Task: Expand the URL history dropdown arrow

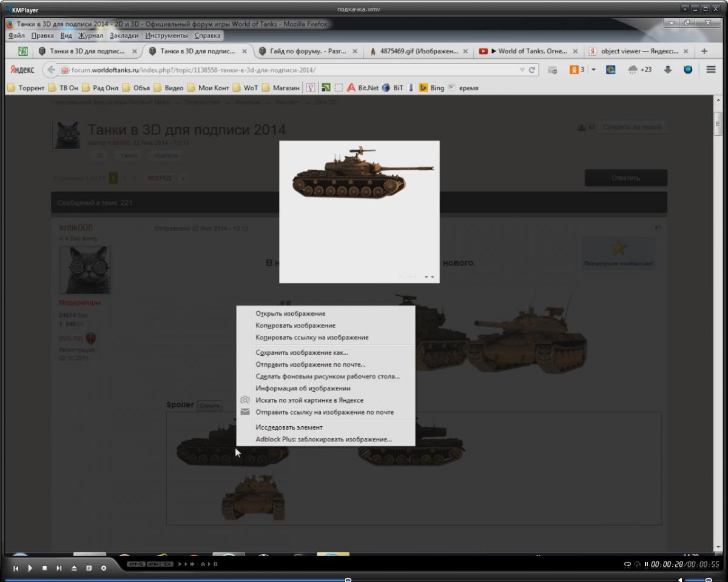Action: pos(523,70)
